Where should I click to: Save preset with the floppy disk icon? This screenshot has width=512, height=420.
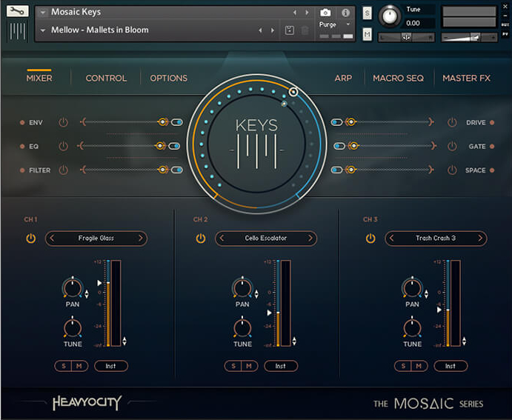pos(289,30)
